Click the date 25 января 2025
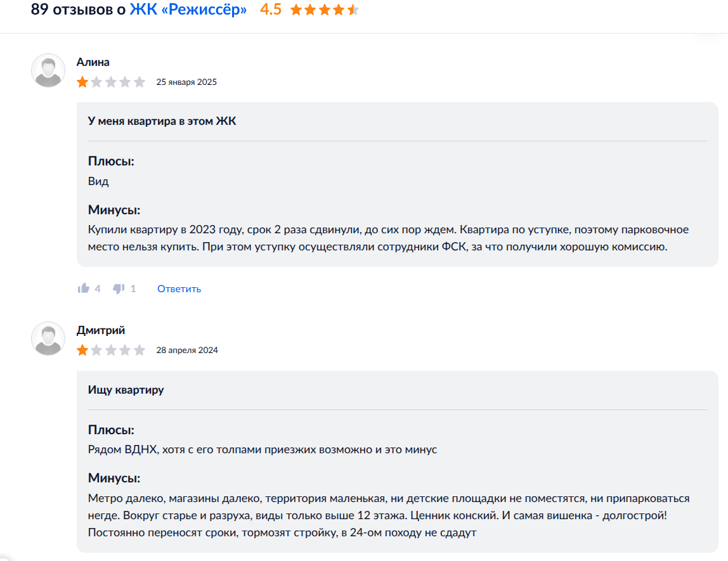The width and height of the screenshot is (728, 561). [x=186, y=82]
